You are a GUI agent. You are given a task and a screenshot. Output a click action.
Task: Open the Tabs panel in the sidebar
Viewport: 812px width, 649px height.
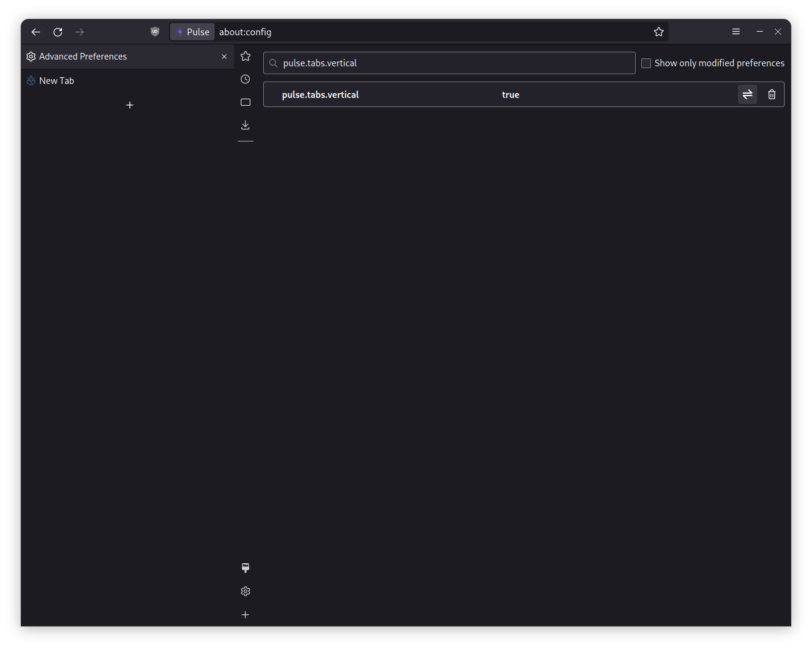click(245, 102)
